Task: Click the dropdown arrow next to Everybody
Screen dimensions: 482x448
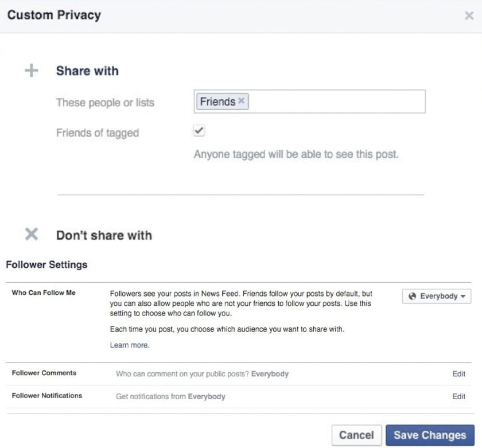Action: pos(463,297)
